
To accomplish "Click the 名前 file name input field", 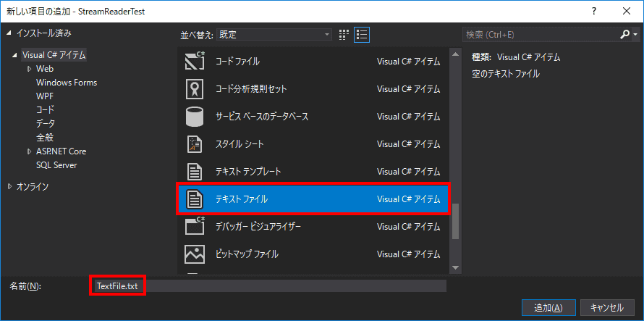I will [270, 286].
